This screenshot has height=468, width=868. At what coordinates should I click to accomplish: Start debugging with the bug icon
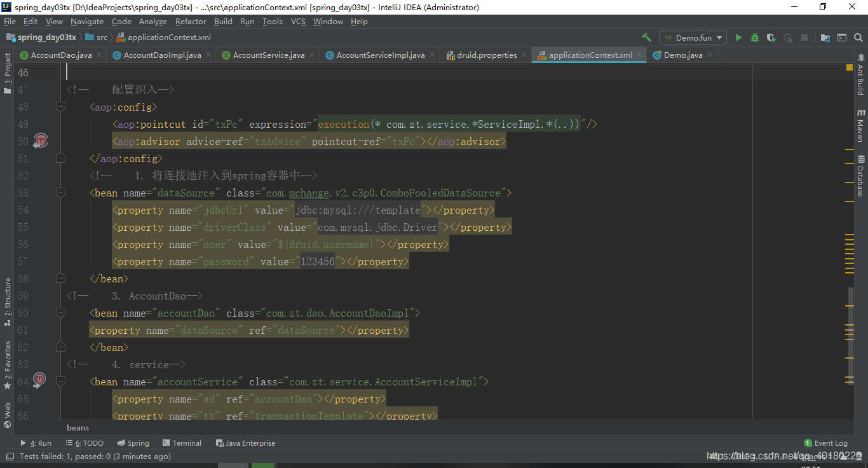click(x=755, y=38)
